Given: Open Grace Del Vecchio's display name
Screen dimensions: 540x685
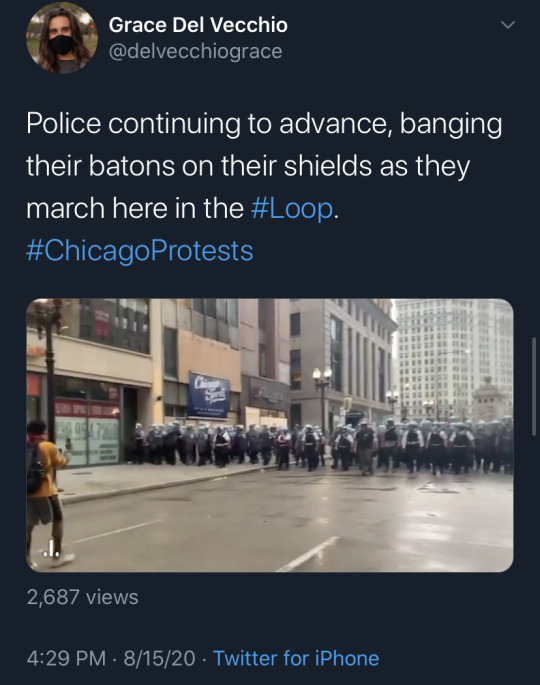Looking at the screenshot, I should pyautogui.click(x=198, y=25).
